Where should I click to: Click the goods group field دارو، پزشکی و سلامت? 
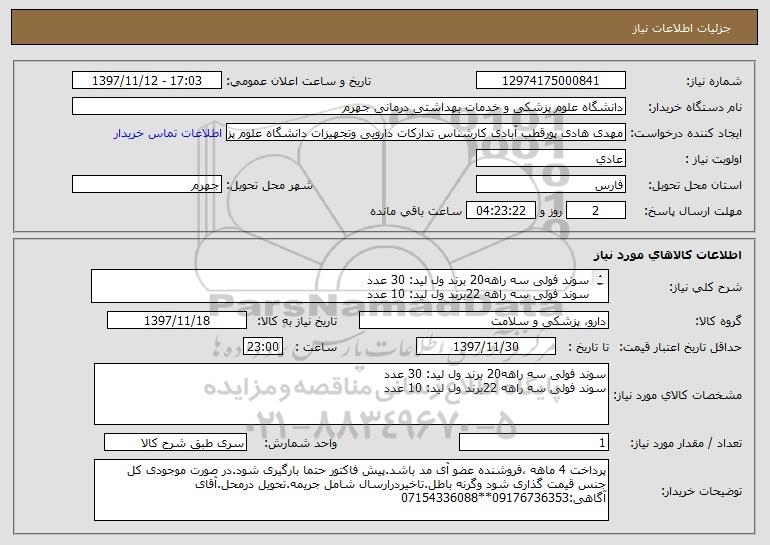tap(484, 320)
